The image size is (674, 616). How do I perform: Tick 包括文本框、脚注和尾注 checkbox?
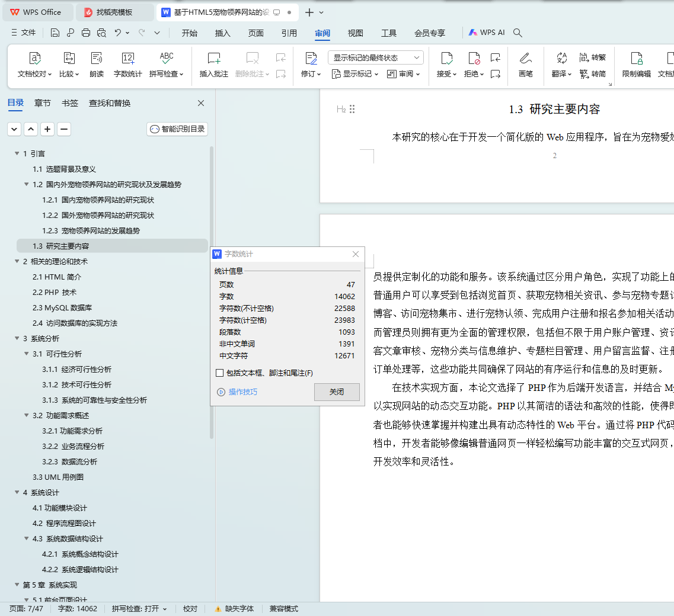point(220,373)
